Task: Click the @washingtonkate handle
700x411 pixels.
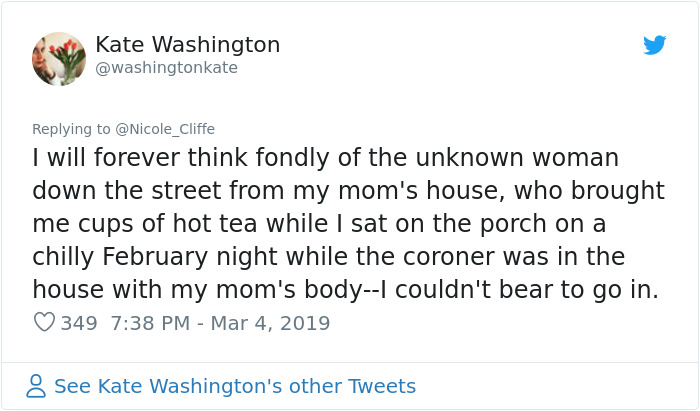Action: point(166,68)
